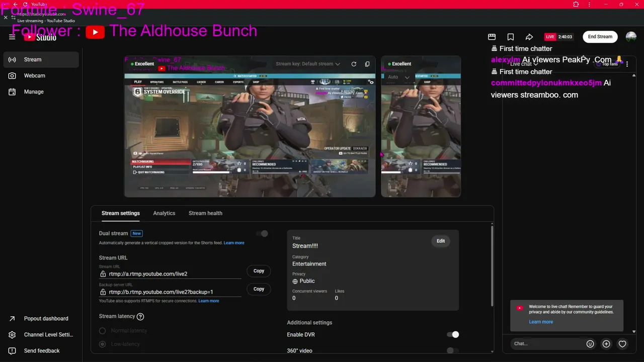Click the main horizontal stream preview
644x362 pixels.
tap(250, 126)
